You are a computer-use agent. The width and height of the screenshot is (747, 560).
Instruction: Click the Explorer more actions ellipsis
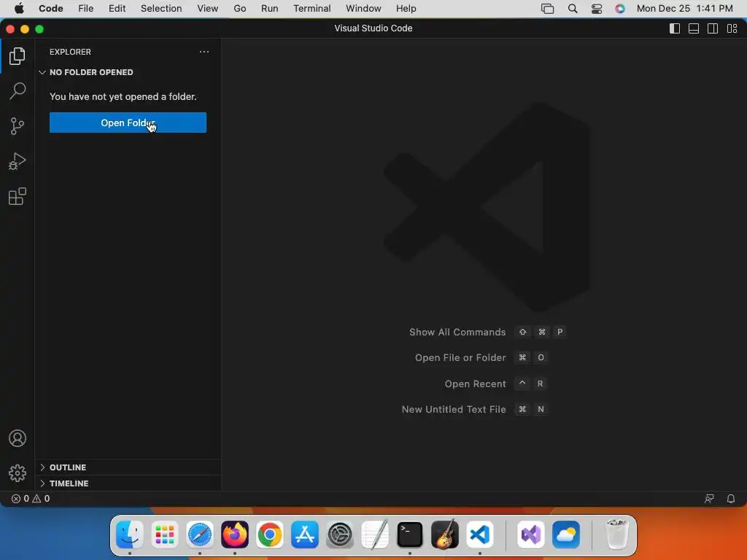pyautogui.click(x=204, y=52)
